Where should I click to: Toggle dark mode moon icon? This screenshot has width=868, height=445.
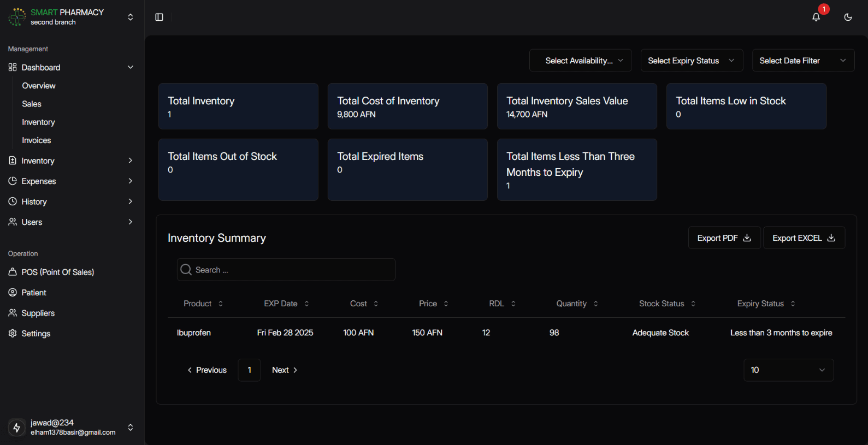[x=848, y=17]
